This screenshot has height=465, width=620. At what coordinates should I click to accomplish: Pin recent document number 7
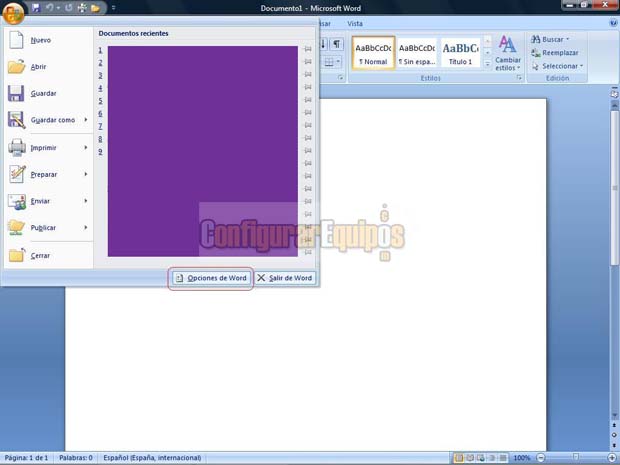pos(308,125)
